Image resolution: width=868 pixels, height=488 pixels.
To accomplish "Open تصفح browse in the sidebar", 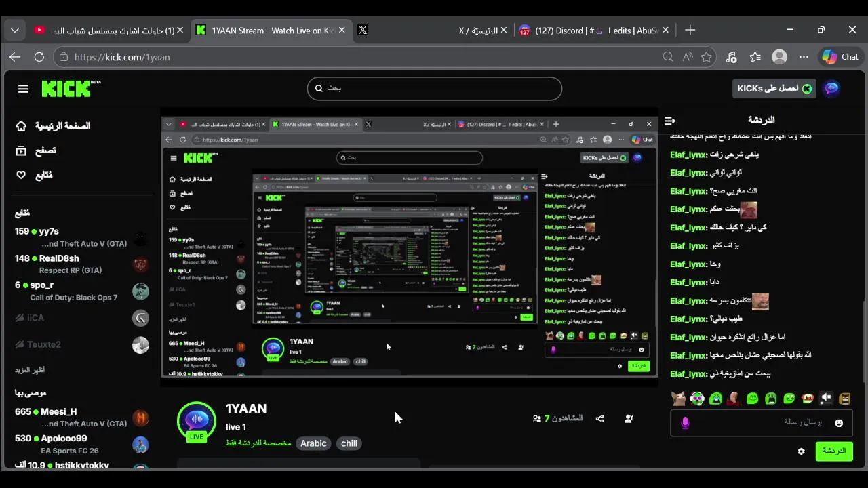I will (36, 150).
